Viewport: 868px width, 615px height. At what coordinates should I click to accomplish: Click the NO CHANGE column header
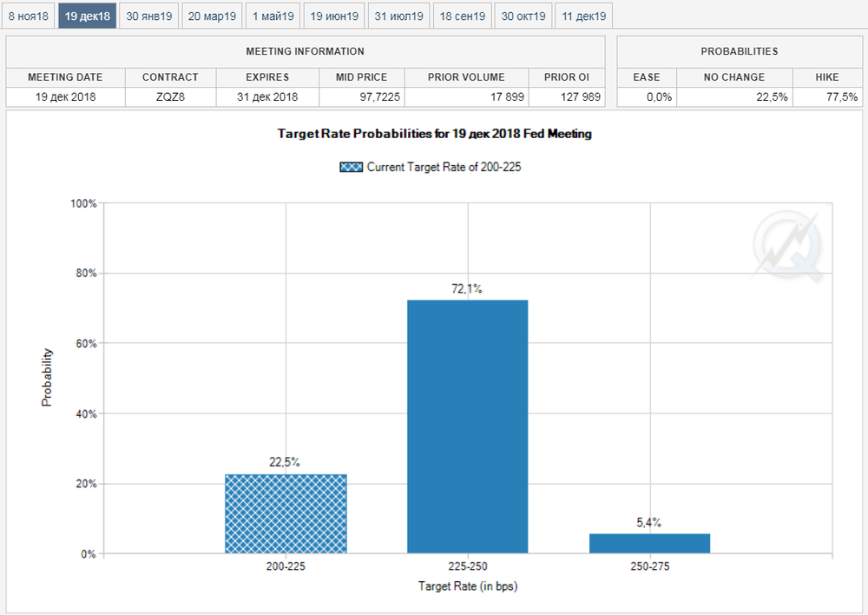(x=734, y=77)
